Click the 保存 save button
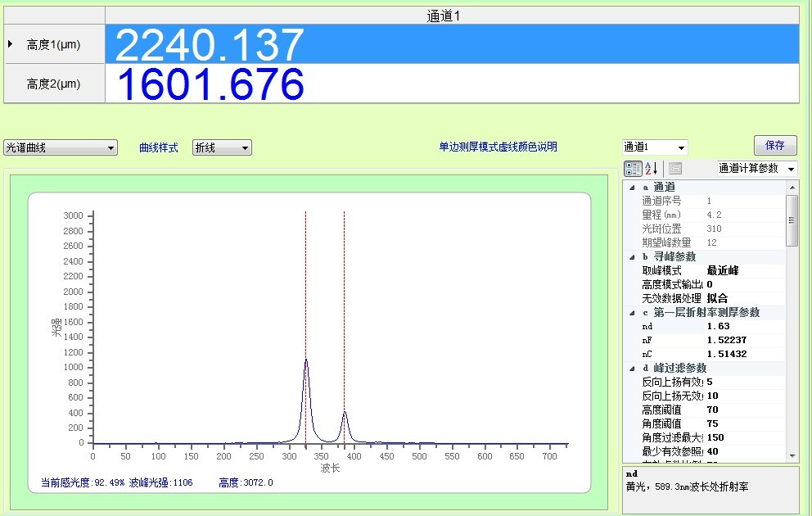Screen dimensions: 812x516 pos(774,146)
